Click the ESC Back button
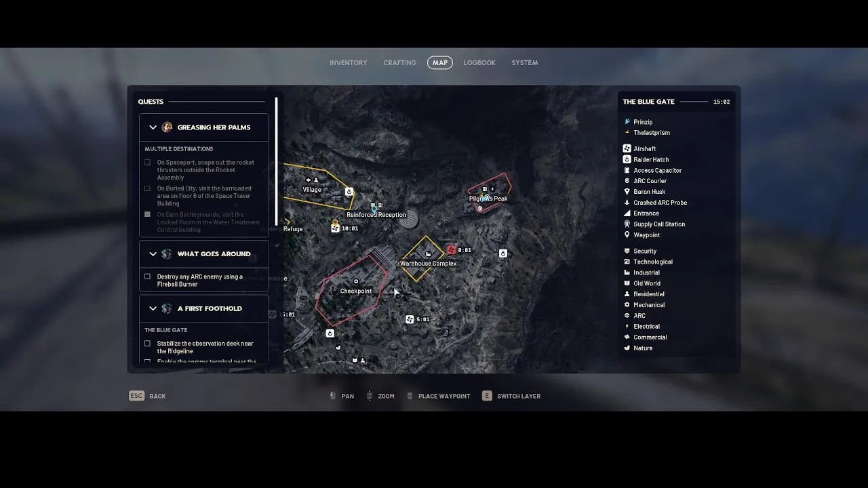Viewport: 868px width, 488px height. click(x=148, y=396)
